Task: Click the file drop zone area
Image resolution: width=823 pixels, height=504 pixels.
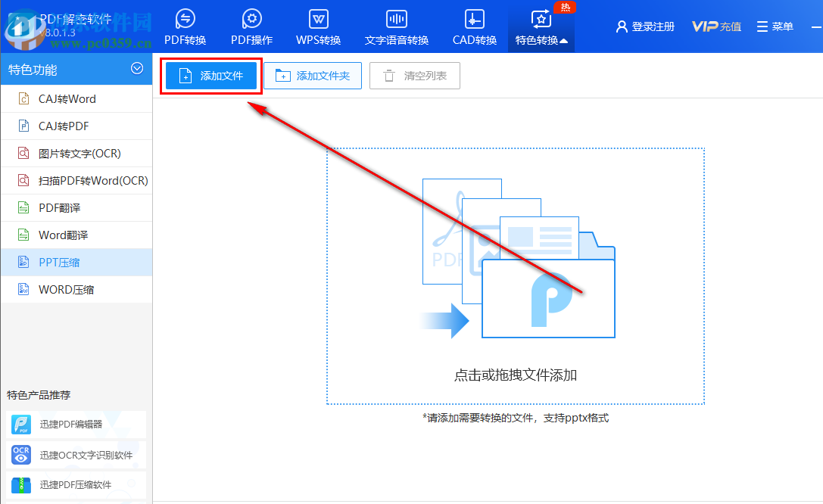Action: [x=515, y=276]
